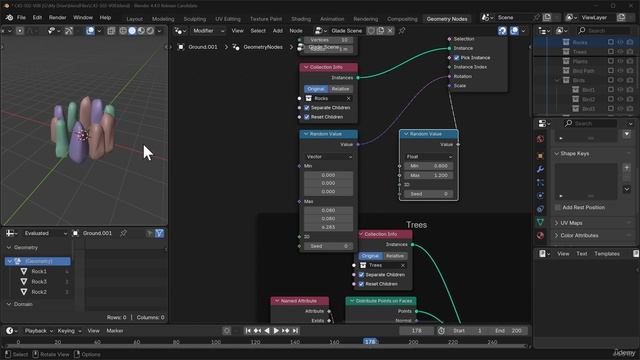Image resolution: width=640 pixels, height=360 pixels.
Task: Open the Object orange square properties tab
Action: pyautogui.click(x=540, y=156)
